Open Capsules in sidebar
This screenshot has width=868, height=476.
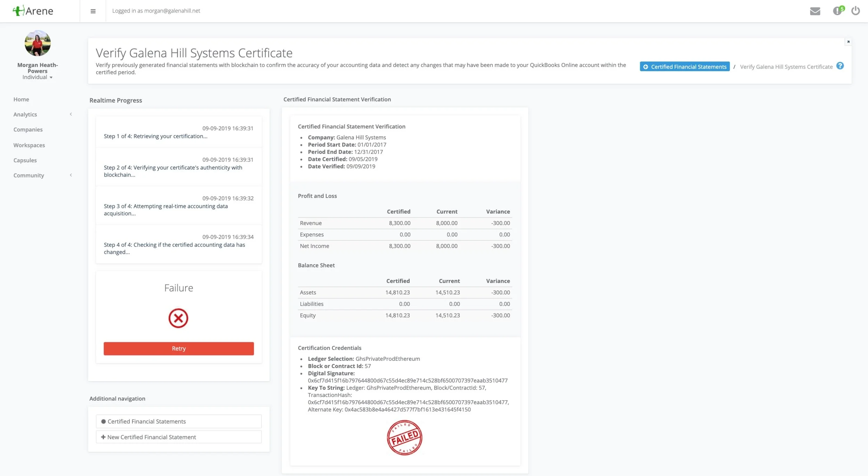25,160
